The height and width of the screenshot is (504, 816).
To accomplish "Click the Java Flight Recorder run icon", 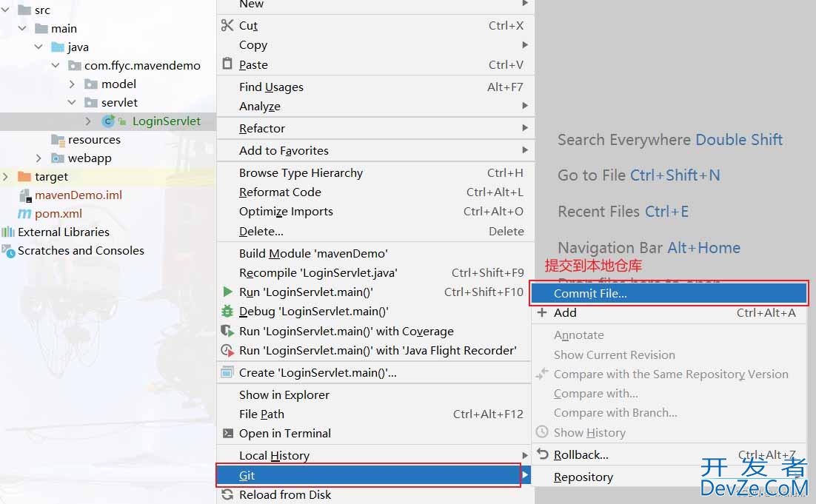I will point(227,350).
